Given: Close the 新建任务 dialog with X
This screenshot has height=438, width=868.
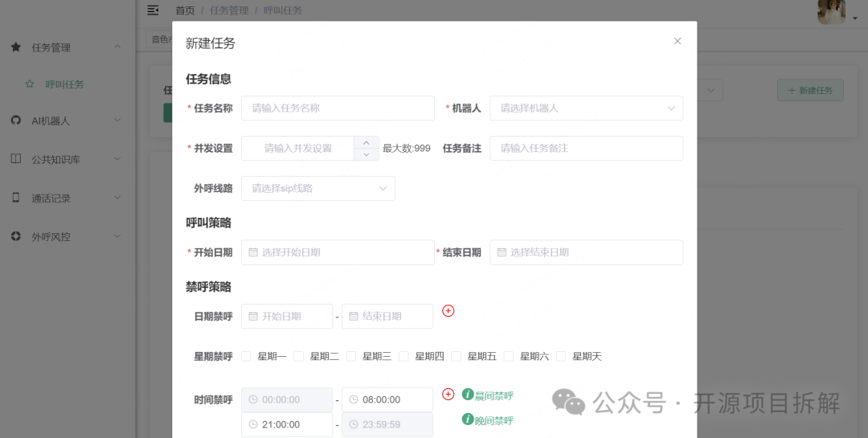Looking at the screenshot, I should [x=677, y=41].
